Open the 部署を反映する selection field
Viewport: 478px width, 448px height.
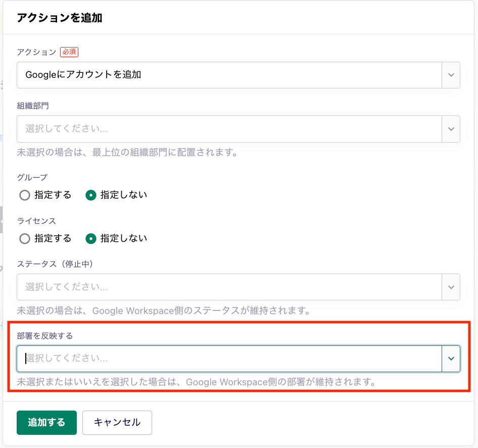(x=227, y=359)
